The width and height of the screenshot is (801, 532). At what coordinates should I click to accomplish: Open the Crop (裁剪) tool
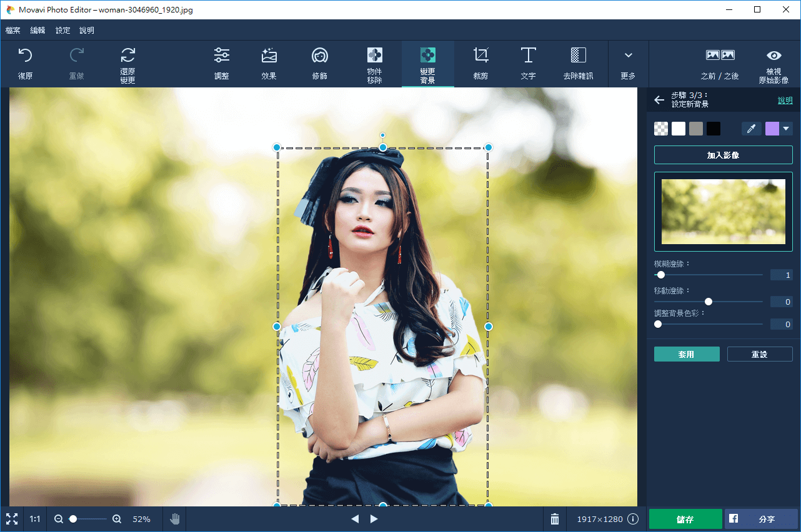480,63
